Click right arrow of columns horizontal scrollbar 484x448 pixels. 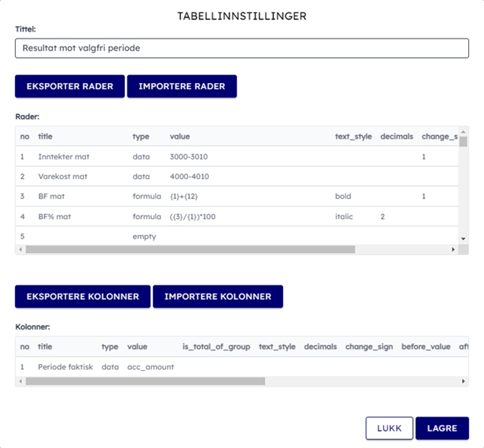point(463,381)
